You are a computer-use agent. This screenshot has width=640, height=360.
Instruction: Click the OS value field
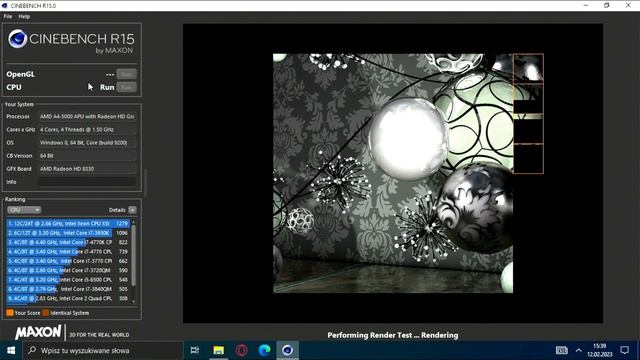87,143
